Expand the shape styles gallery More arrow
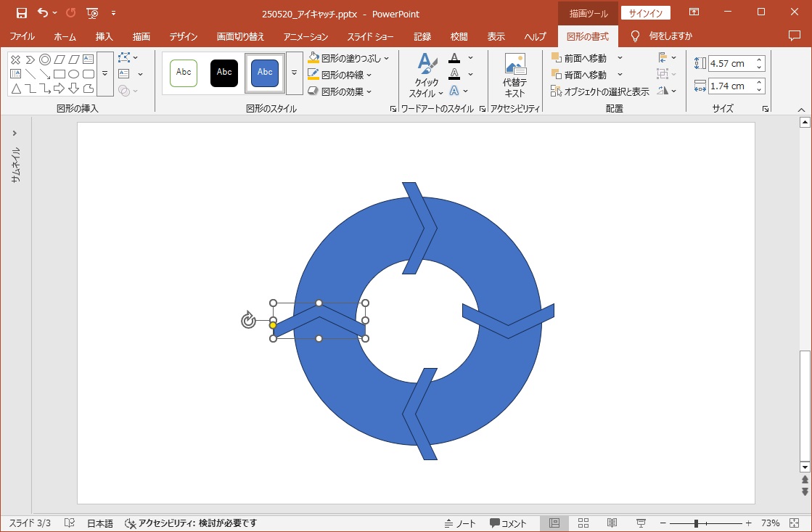Viewport: 812px width, 532px height. [294, 73]
